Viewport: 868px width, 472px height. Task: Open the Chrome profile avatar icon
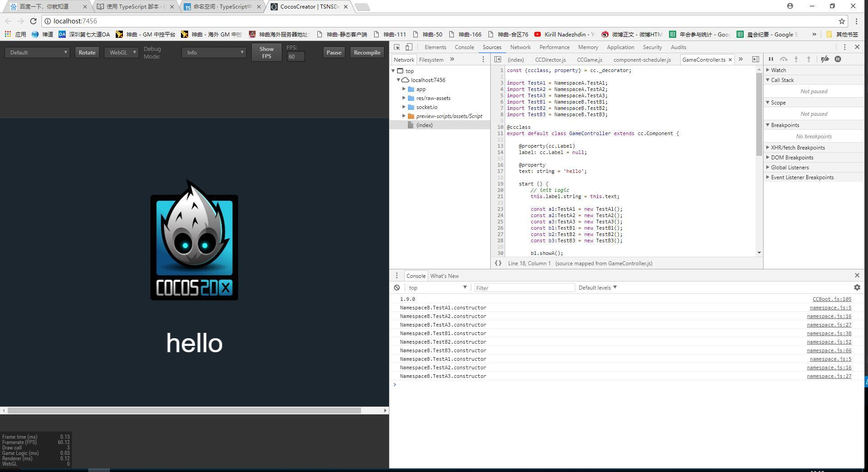click(x=790, y=6)
